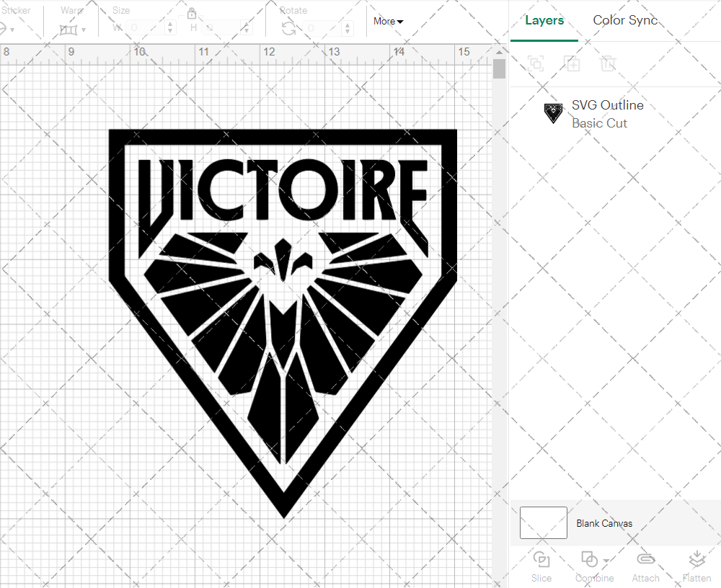Click the Delete layer trash icon

pyautogui.click(x=609, y=63)
